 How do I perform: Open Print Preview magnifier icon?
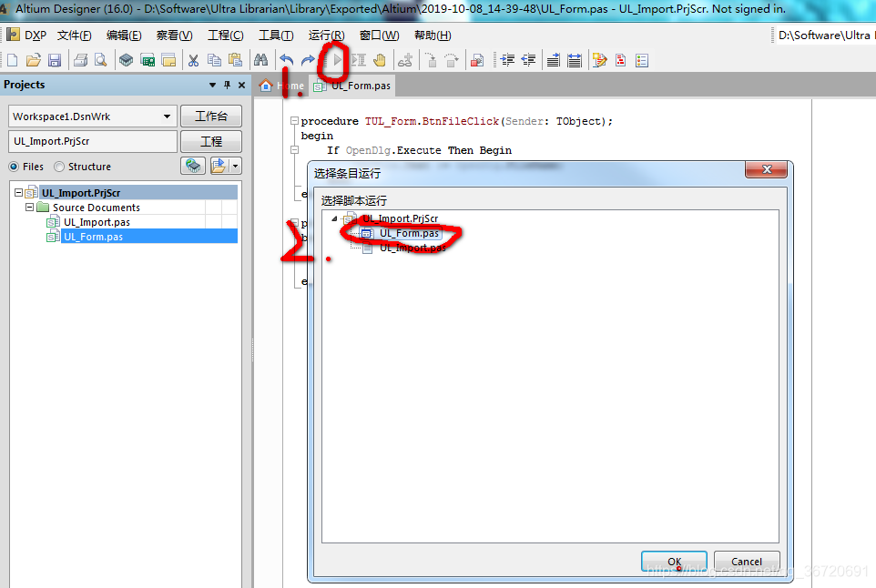click(x=101, y=60)
